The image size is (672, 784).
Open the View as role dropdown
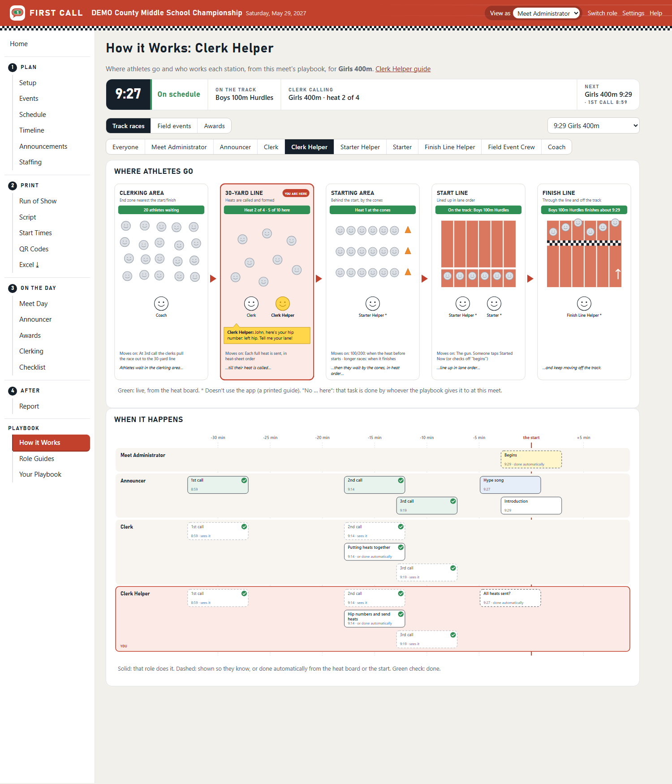click(546, 13)
